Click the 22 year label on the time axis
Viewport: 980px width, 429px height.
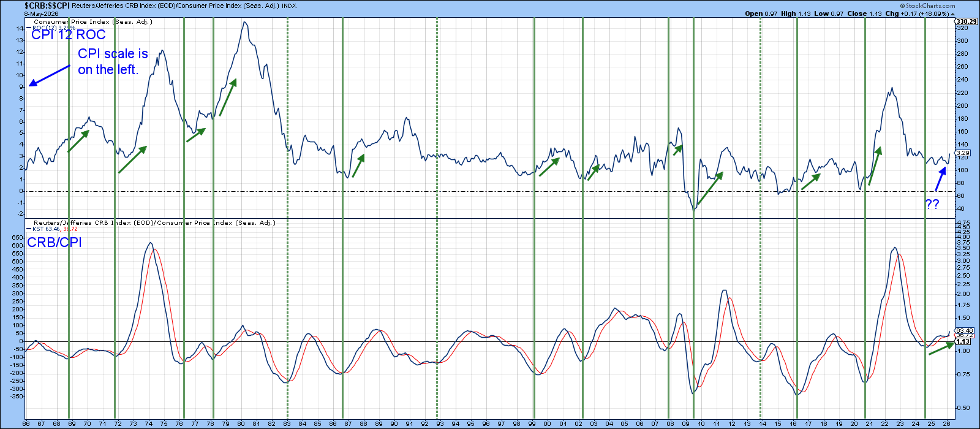coord(885,424)
